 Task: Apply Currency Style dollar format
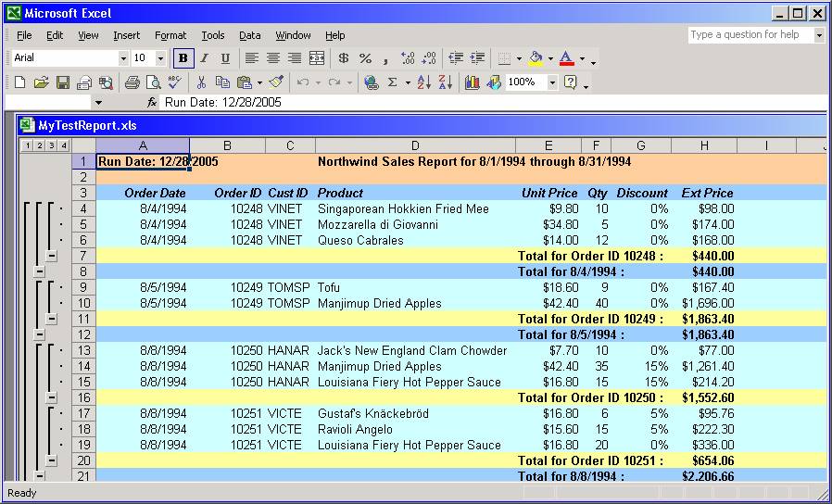(344, 57)
